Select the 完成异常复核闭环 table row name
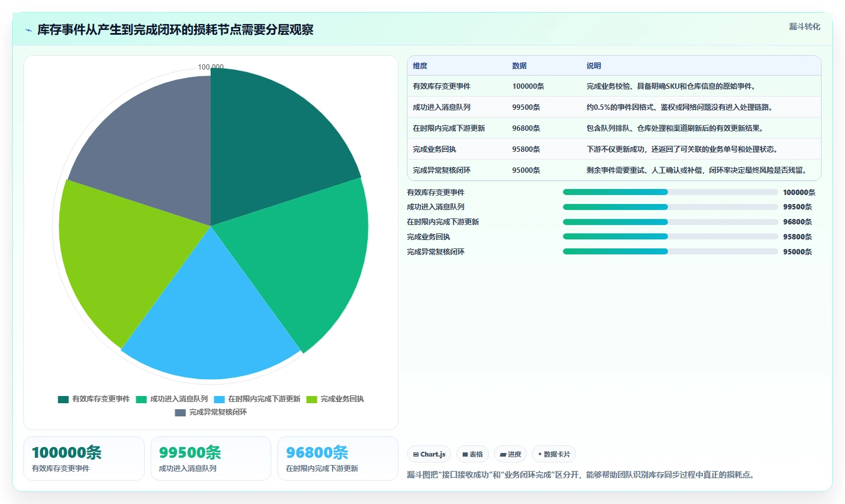This screenshot has width=845, height=504. 442,170
